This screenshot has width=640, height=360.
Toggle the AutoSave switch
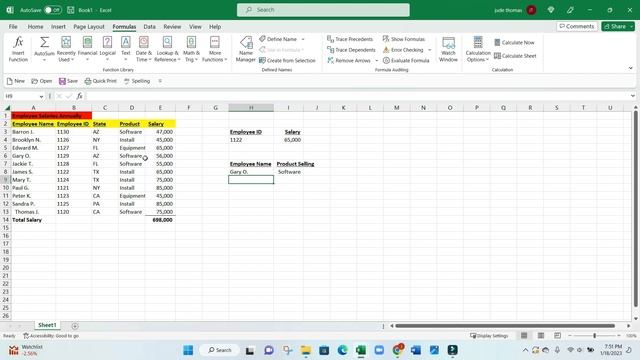pos(53,10)
